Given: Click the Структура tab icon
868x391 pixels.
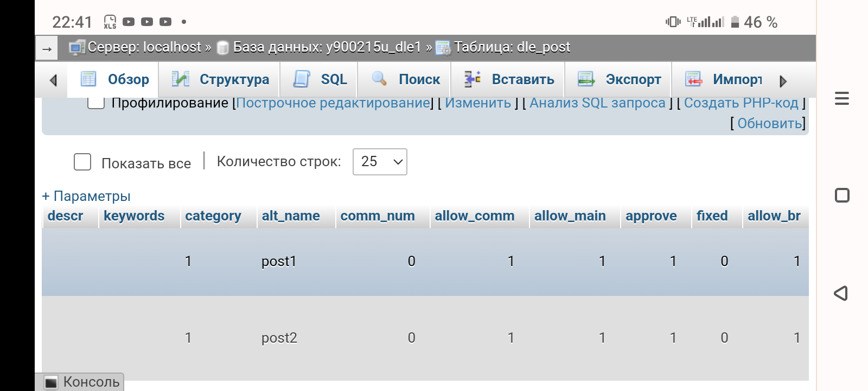Looking at the screenshot, I should click(x=180, y=79).
